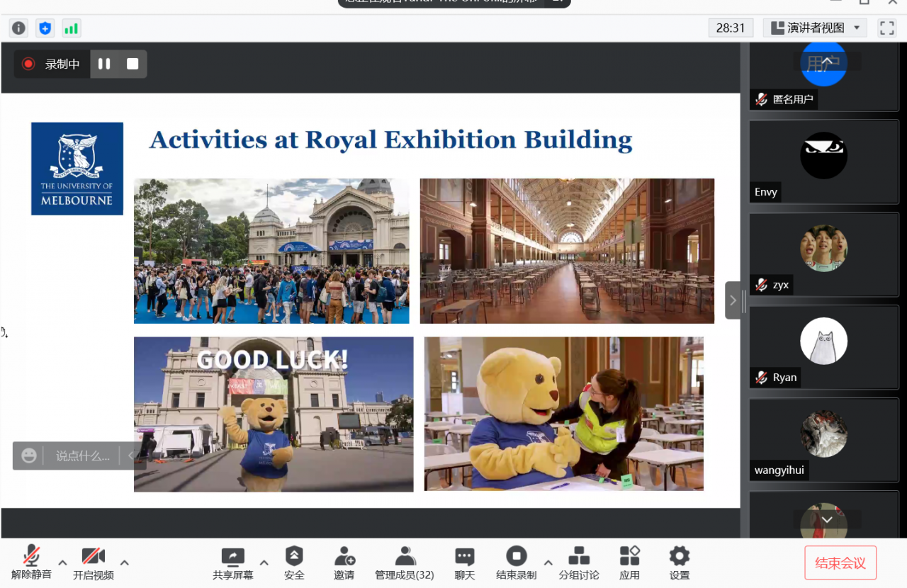Screen dimensions: 907x588
Task: Open the Chat (聊天) panel
Action: point(464,563)
